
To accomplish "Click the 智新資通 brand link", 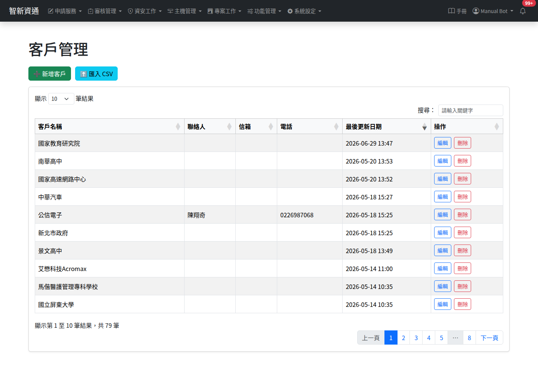I will click(x=24, y=11).
